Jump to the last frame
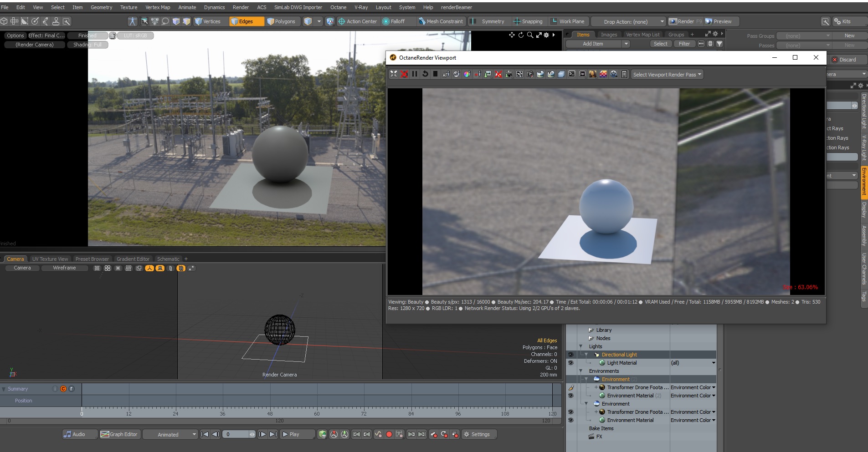The height and width of the screenshot is (452, 868). (273, 434)
